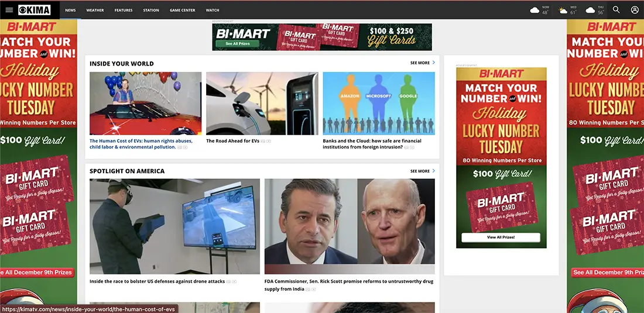Viewport: 644px width, 313px height.
Task: Open the Watch menu
Action: point(213,11)
